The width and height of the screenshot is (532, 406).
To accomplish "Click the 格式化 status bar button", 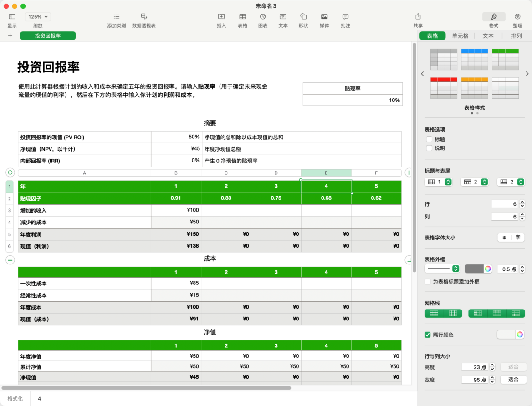I will [x=15, y=399].
